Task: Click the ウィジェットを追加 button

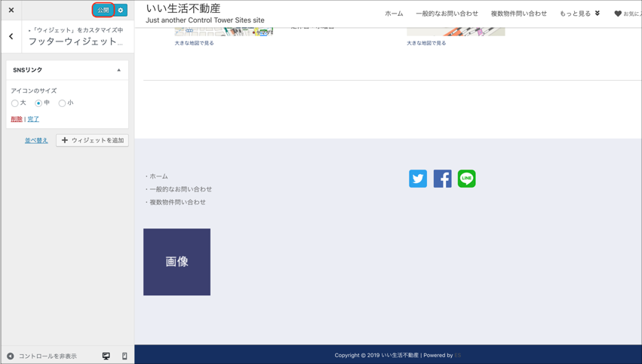Action: 92,140
